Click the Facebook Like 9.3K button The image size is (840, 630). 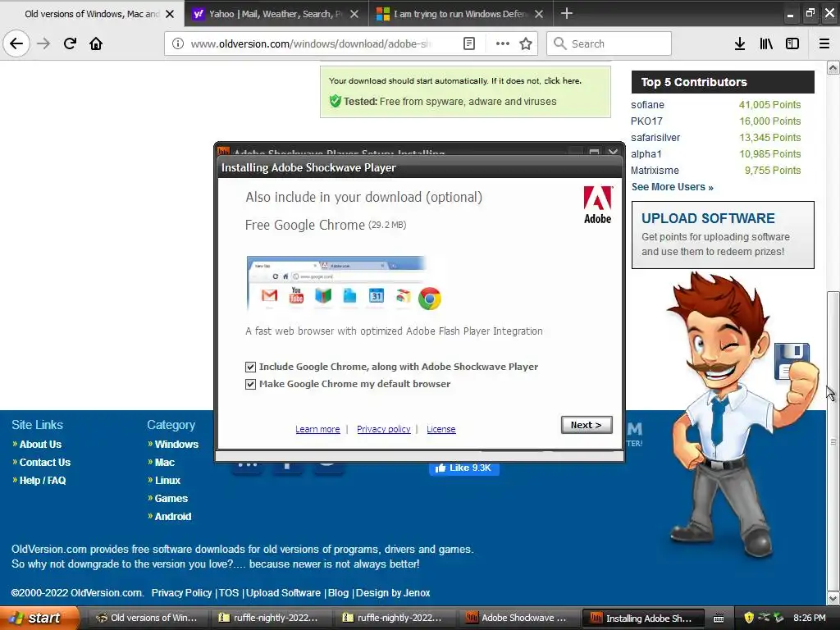tap(464, 468)
